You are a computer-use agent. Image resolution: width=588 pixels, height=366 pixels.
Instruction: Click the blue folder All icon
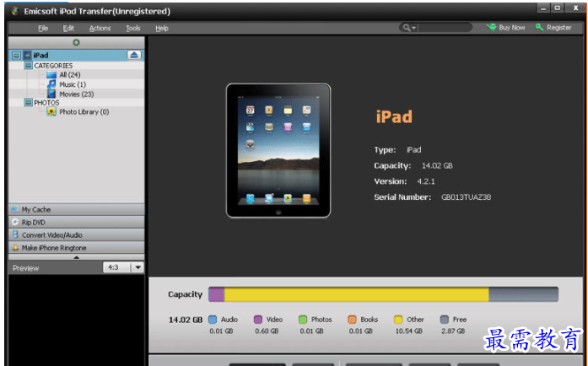pyautogui.click(x=51, y=75)
